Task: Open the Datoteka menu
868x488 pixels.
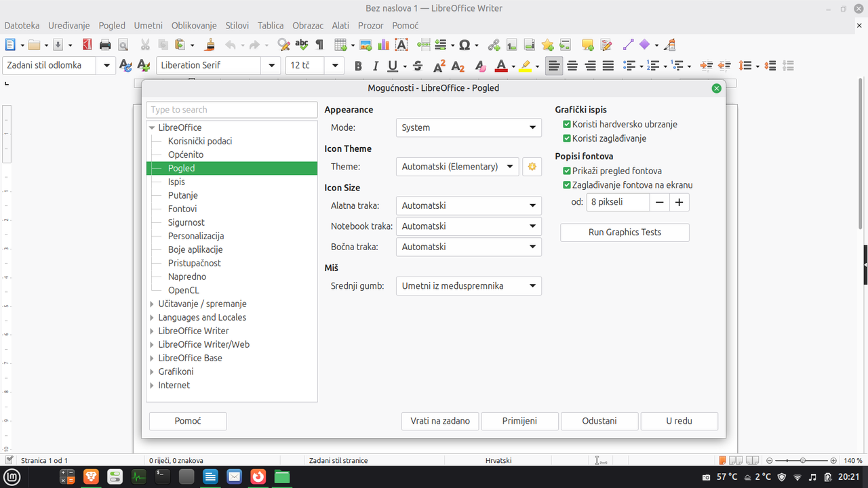Action: click(x=22, y=25)
